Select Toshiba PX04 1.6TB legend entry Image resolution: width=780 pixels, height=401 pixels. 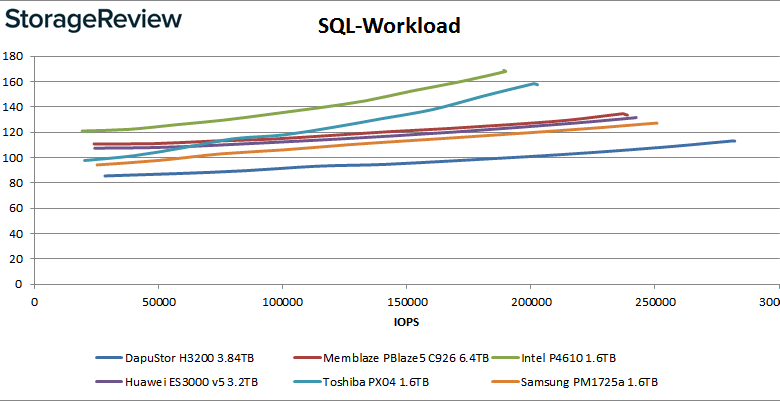click(x=361, y=382)
